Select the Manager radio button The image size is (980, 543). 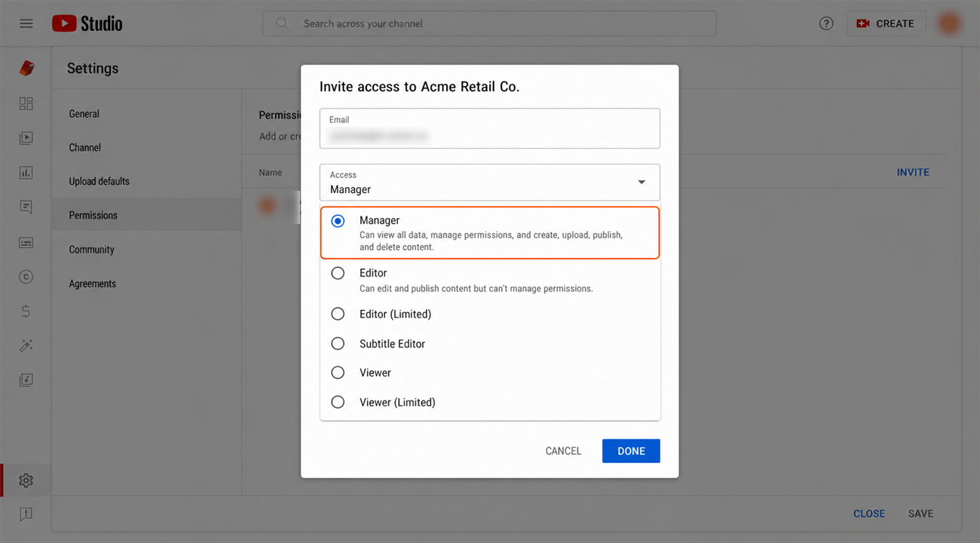pos(338,221)
